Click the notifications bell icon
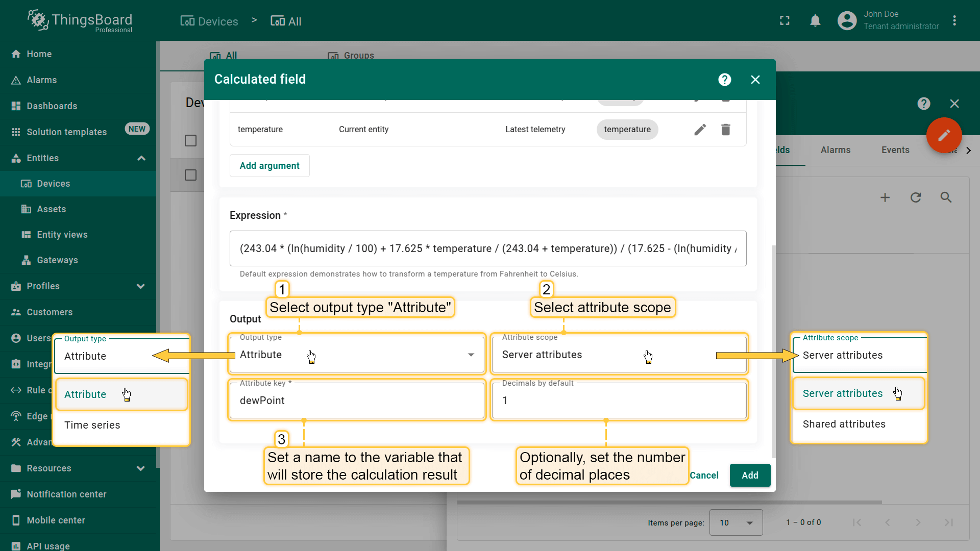The image size is (980, 551). [815, 21]
